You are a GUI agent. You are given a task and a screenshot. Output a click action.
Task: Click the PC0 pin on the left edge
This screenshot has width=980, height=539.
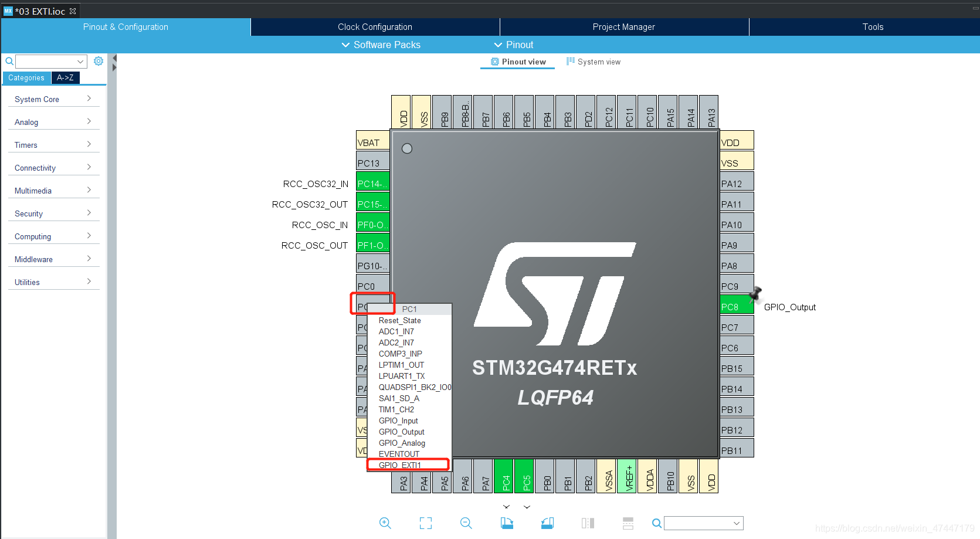click(373, 284)
